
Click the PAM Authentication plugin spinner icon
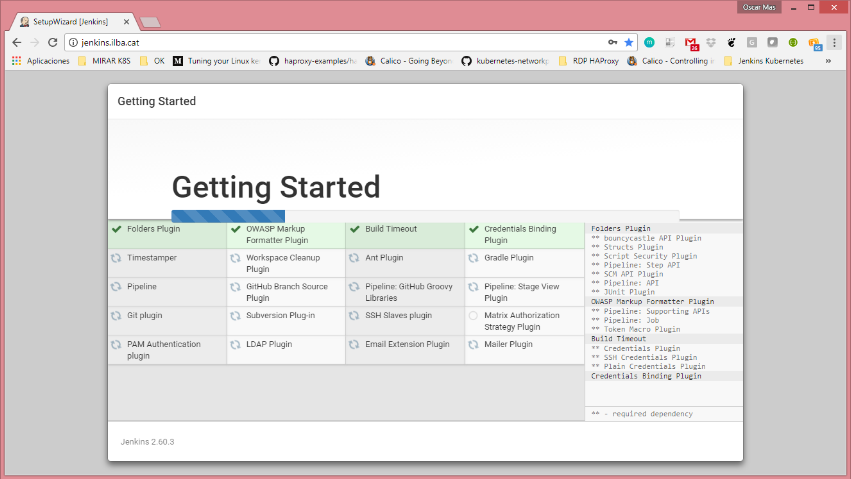(x=116, y=344)
